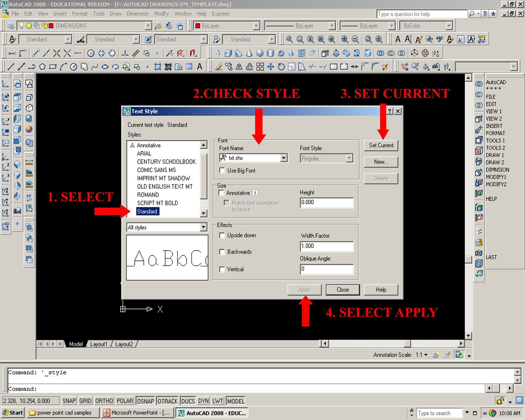
Task: Switch to the Layout2 tab
Action: tap(124, 344)
